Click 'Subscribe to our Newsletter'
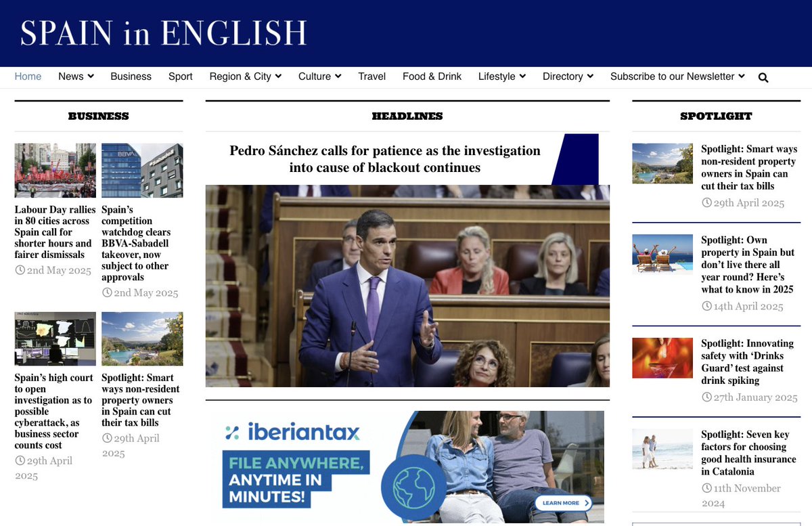Image resolution: width=812 pixels, height=526 pixels. [672, 76]
